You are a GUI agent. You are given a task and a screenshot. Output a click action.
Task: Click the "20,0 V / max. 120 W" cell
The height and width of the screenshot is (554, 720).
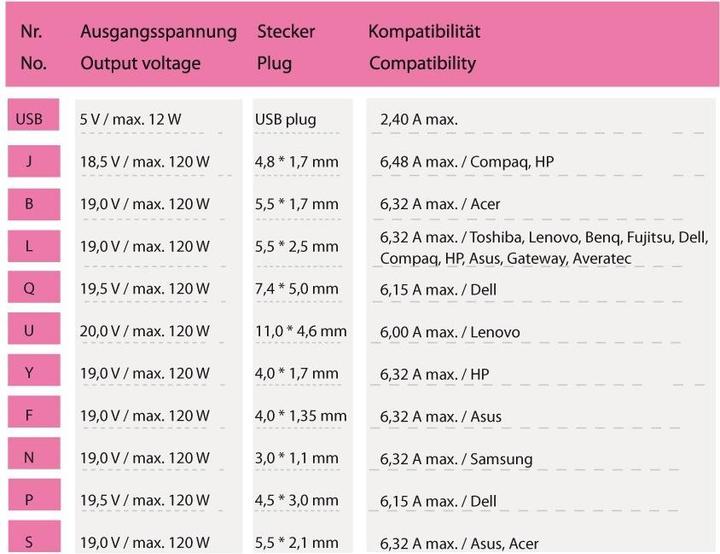(145, 331)
